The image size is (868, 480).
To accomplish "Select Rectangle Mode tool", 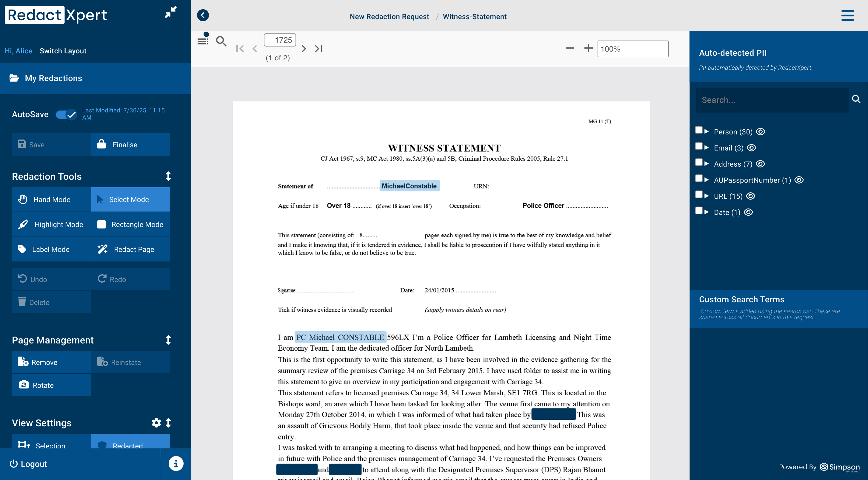I will pyautogui.click(x=130, y=224).
